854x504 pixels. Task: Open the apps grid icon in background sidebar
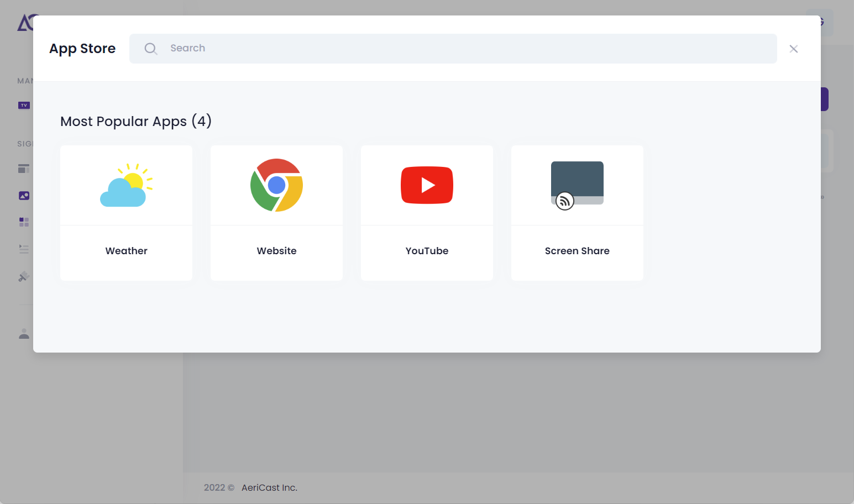pyautogui.click(x=24, y=222)
